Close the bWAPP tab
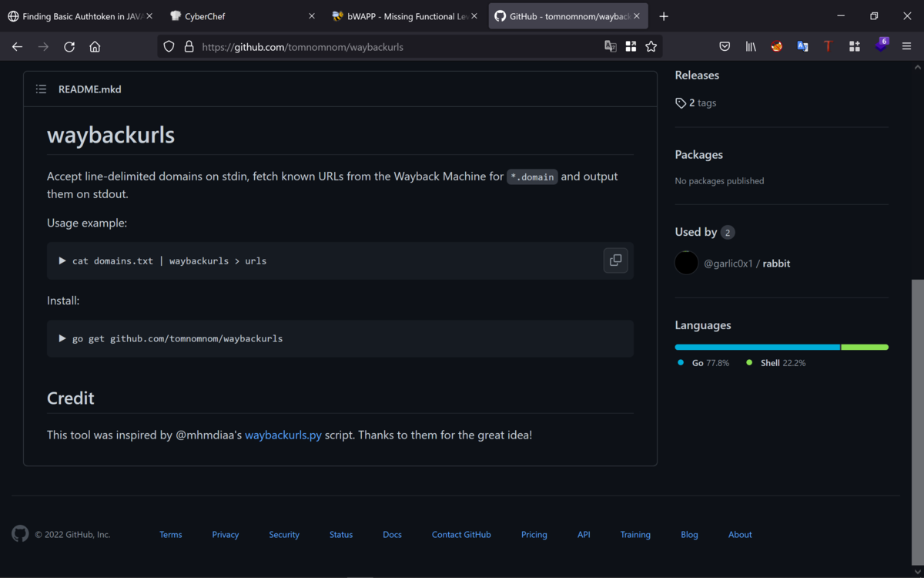This screenshot has height=578, width=924. click(474, 16)
